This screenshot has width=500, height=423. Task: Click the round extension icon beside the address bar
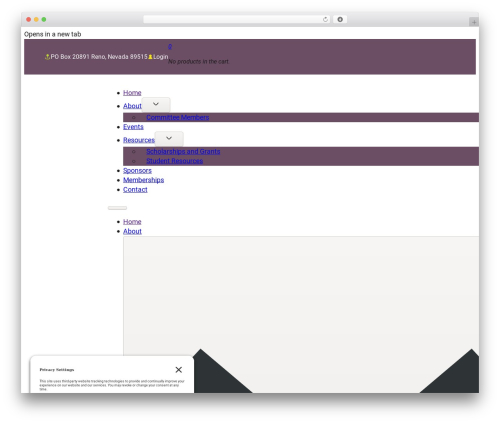(340, 19)
